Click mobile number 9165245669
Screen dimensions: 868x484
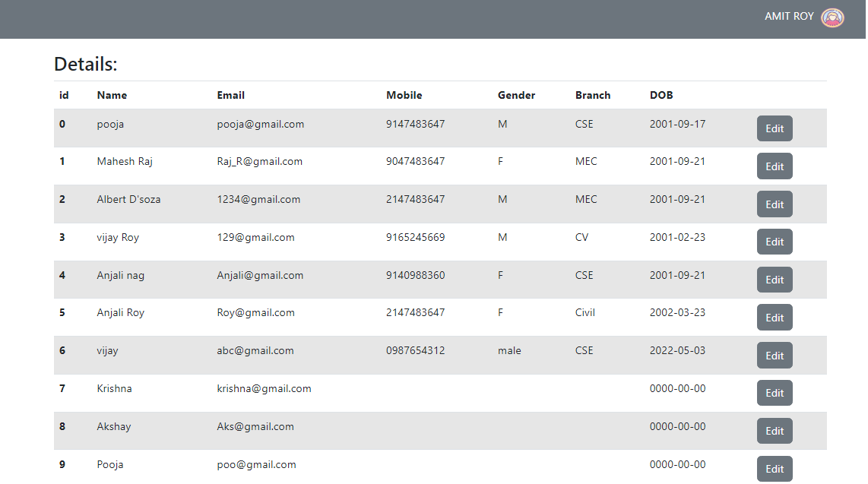(x=415, y=237)
